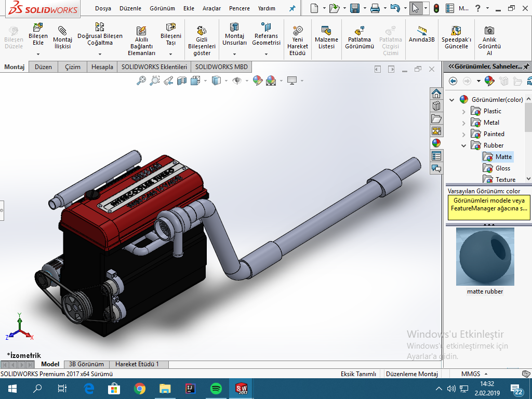
Task: Collapse the Görünümler(color) tree root
Action: coord(451,100)
